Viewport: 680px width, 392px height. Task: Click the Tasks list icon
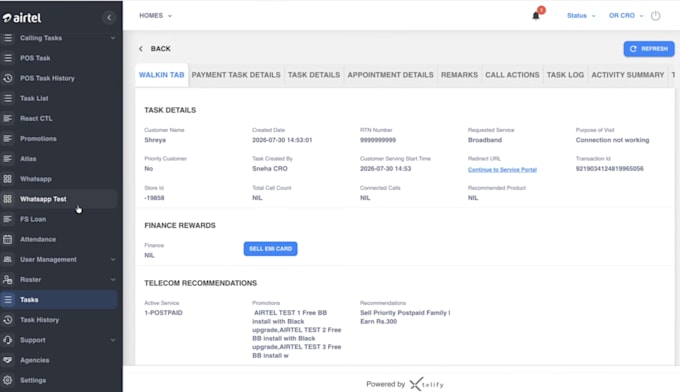click(x=8, y=300)
